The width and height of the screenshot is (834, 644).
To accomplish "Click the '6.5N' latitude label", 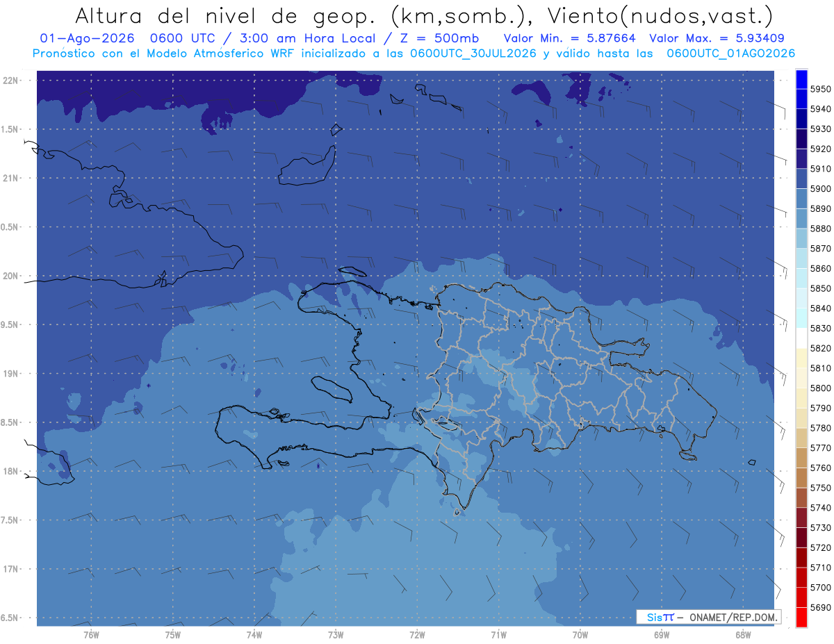I will [x=10, y=618].
